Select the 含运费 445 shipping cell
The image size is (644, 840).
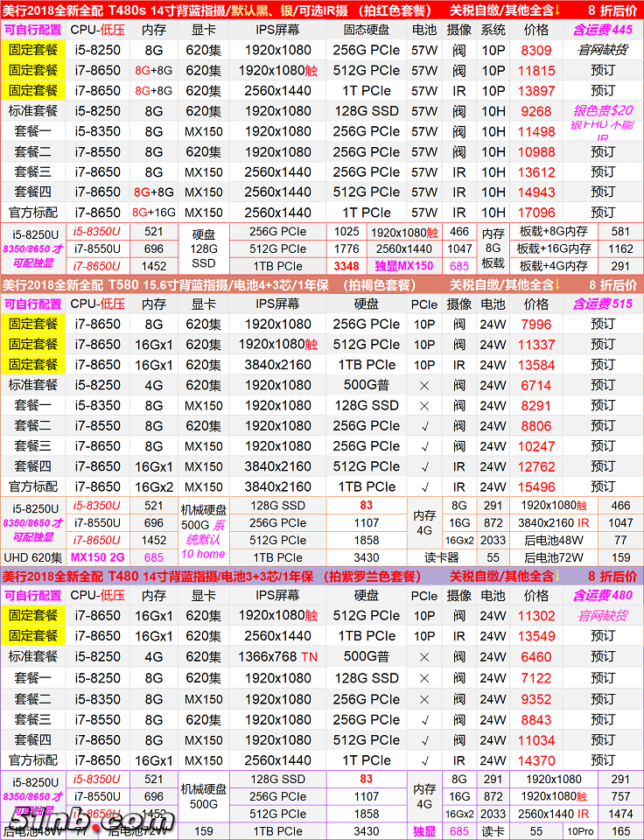tap(602, 30)
